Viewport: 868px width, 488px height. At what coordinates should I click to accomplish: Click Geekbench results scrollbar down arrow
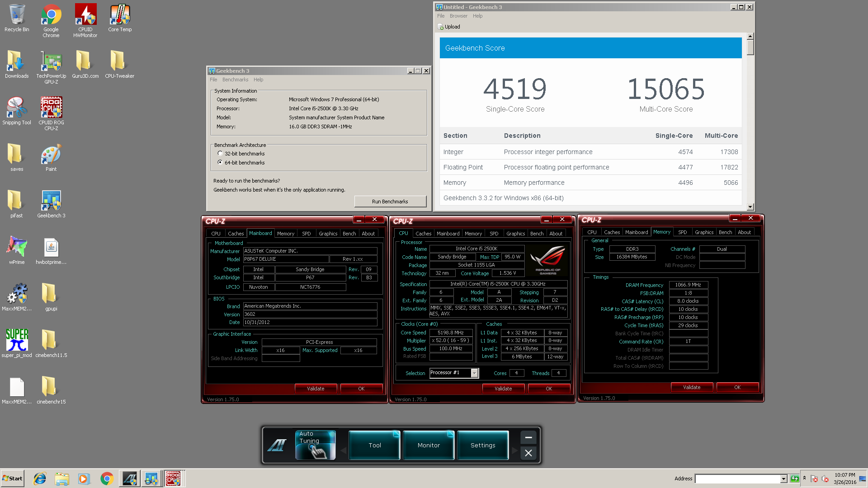[750, 207]
